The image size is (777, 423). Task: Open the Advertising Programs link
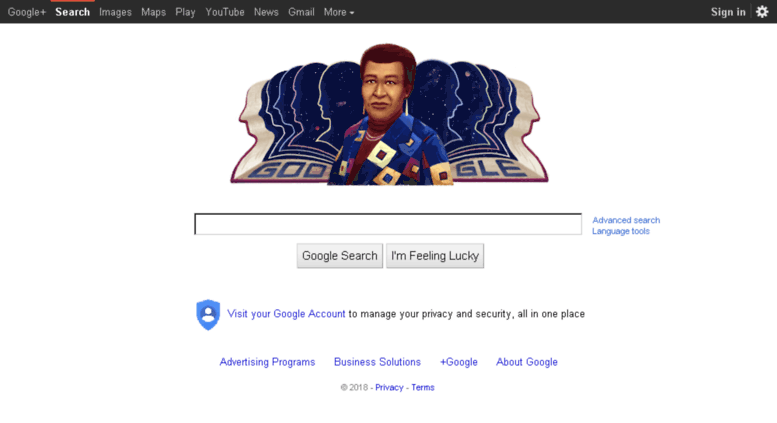point(268,362)
